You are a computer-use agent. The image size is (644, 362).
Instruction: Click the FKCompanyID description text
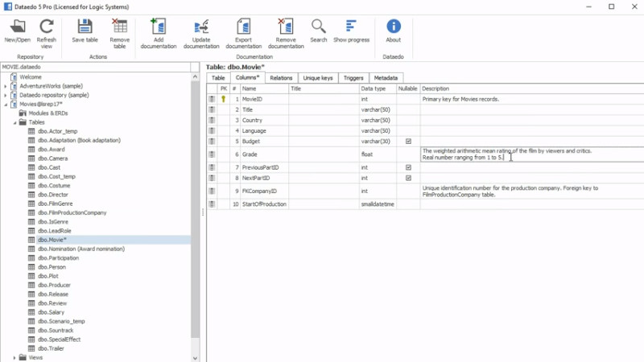pos(510,191)
